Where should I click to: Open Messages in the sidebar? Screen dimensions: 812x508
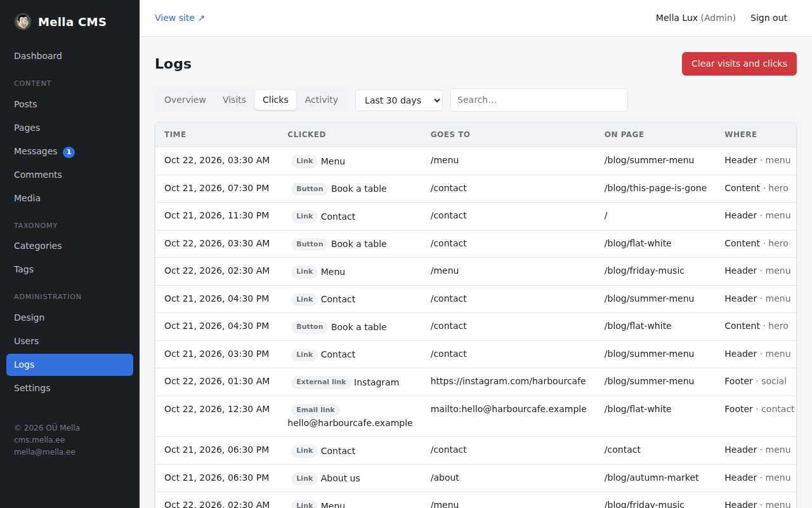click(70, 151)
